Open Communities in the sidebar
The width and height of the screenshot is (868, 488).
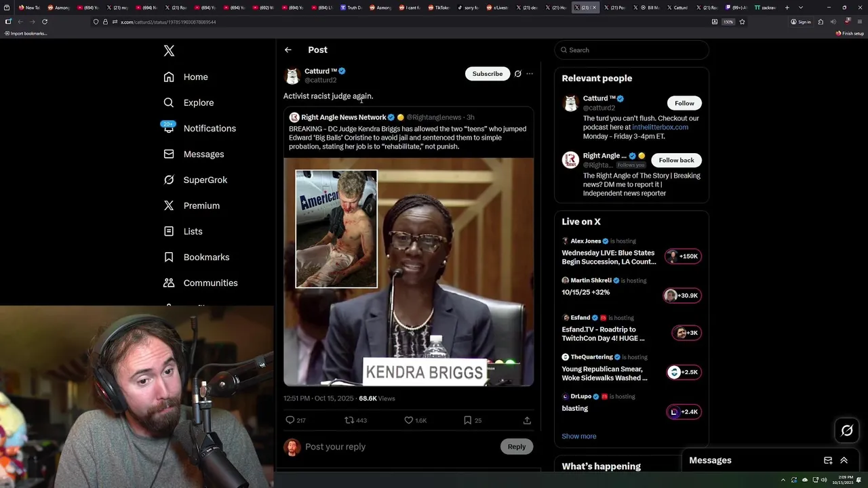click(201, 283)
